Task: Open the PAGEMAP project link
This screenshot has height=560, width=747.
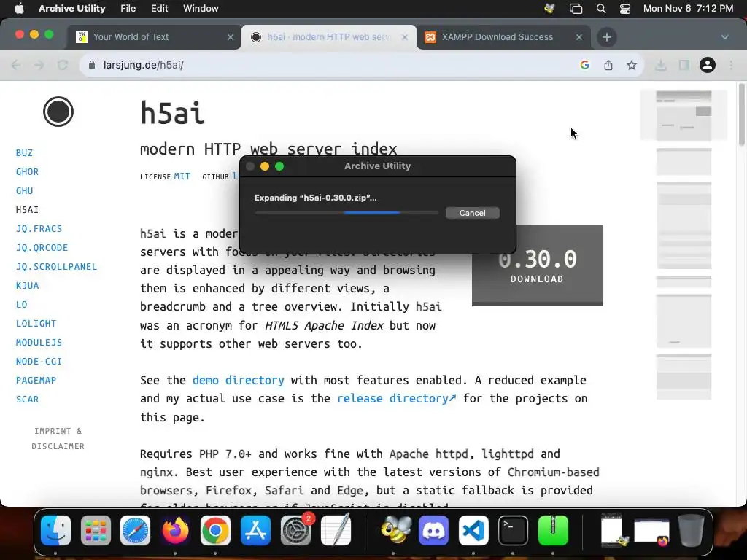Action: coord(36,381)
